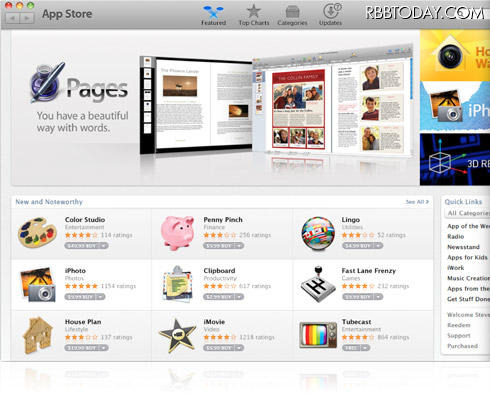Click the House Plan wooden house icon

[38, 335]
